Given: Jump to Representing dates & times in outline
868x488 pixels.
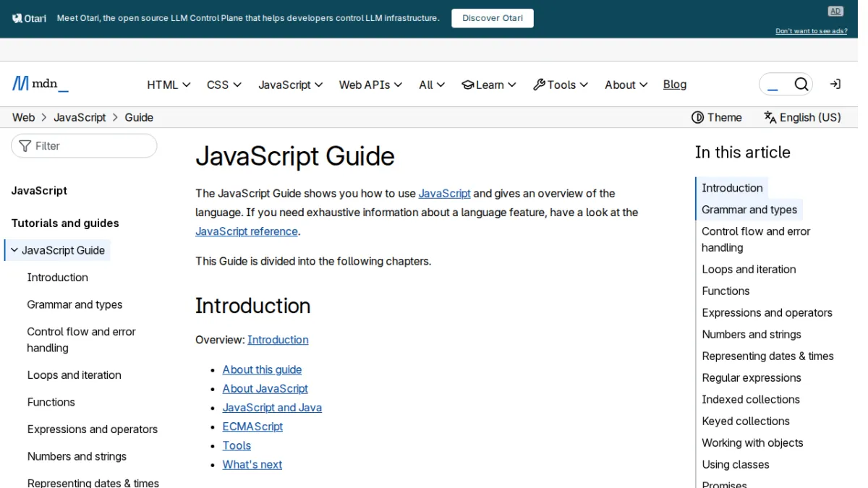Looking at the screenshot, I should [767, 356].
